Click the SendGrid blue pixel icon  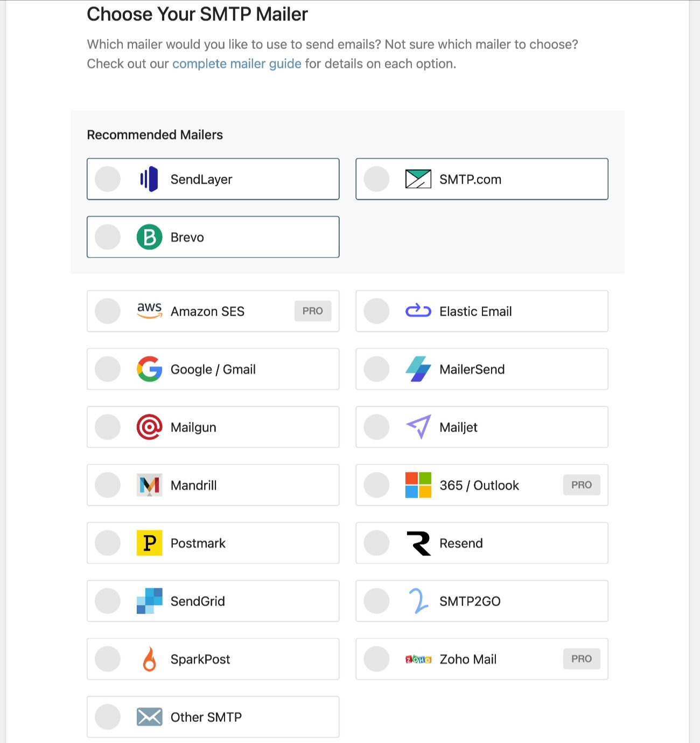(x=149, y=601)
